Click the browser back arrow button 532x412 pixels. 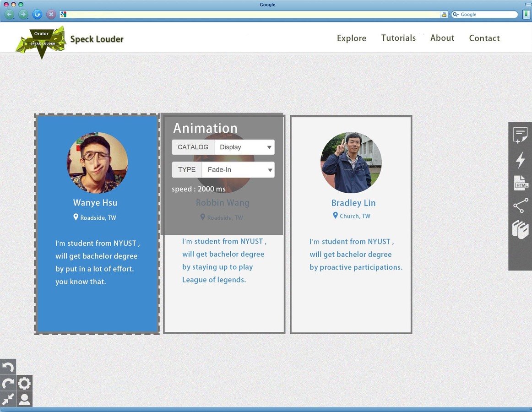pos(10,14)
